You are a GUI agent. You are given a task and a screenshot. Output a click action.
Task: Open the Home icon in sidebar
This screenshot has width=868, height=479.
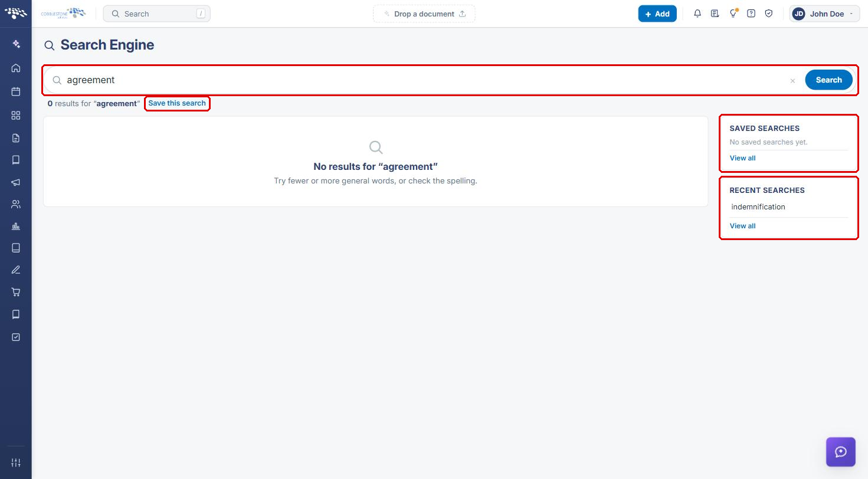(16, 68)
